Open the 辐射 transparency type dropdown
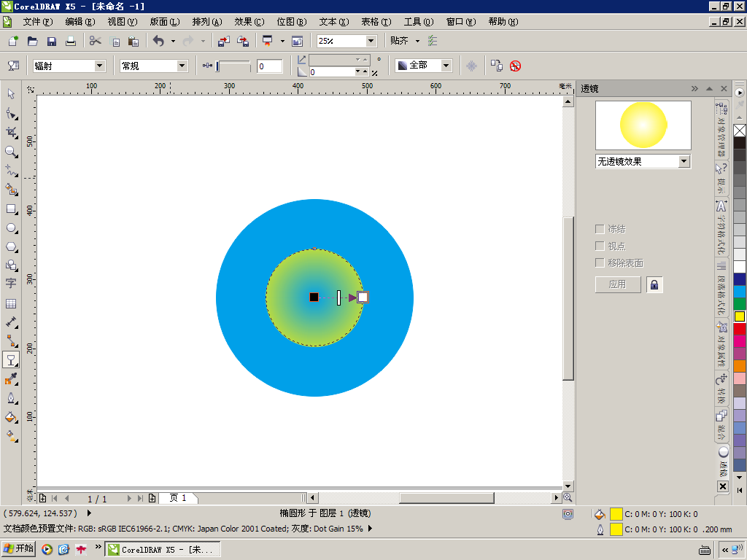The height and width of the screenshot is (560, 747). [100, 66]
